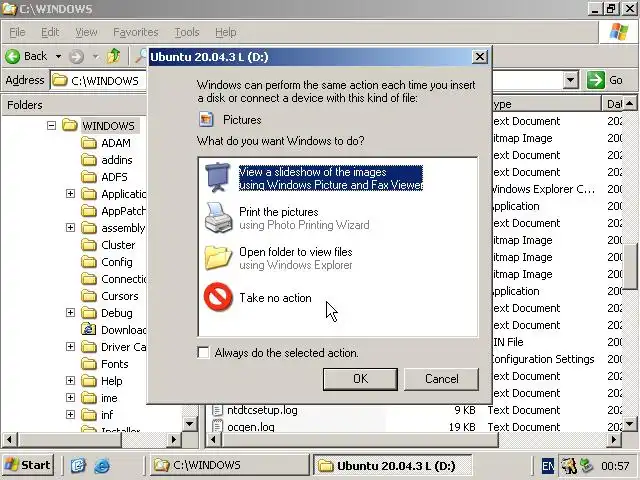Screen dimensions: 640x480
Task: Click the file list horizontal scrollbar thumb
Action: (360, 440)
